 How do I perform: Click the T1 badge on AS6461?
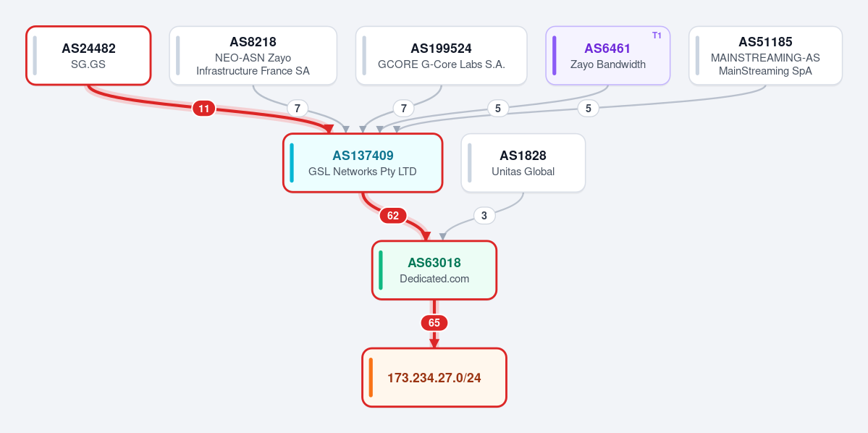tap(657, 35)
